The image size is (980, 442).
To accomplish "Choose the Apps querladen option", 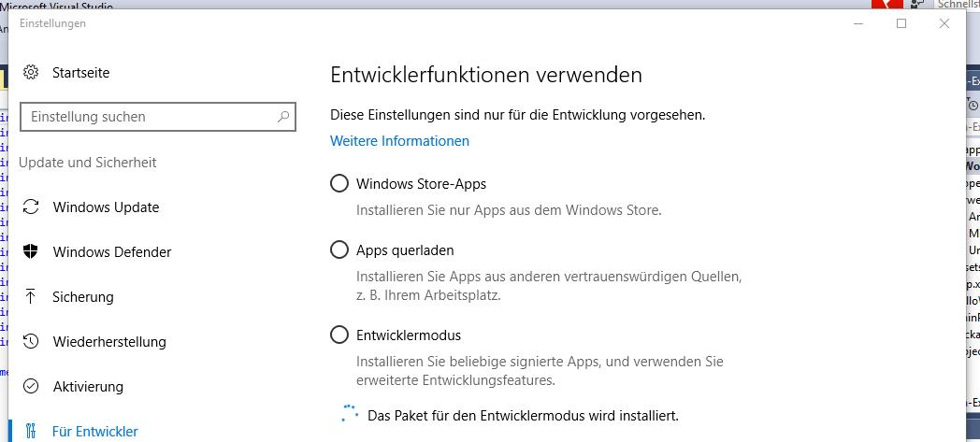I will 339,250.
